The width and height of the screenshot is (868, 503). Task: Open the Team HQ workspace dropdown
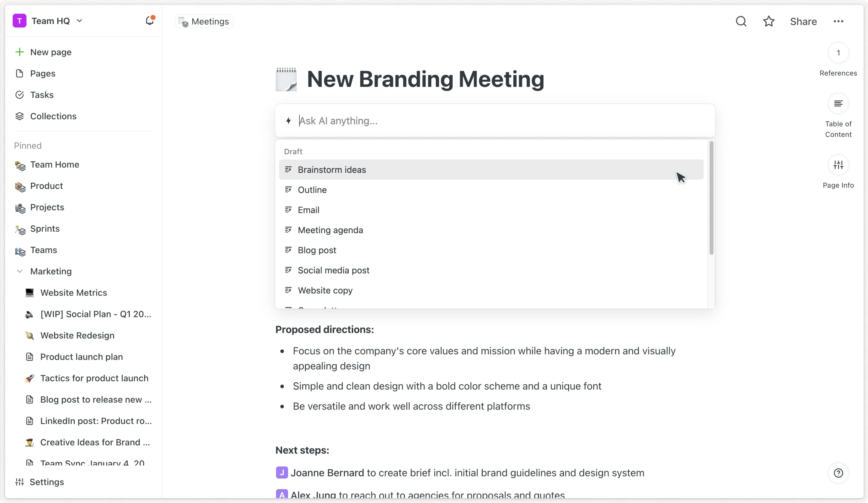coord(79,21)
